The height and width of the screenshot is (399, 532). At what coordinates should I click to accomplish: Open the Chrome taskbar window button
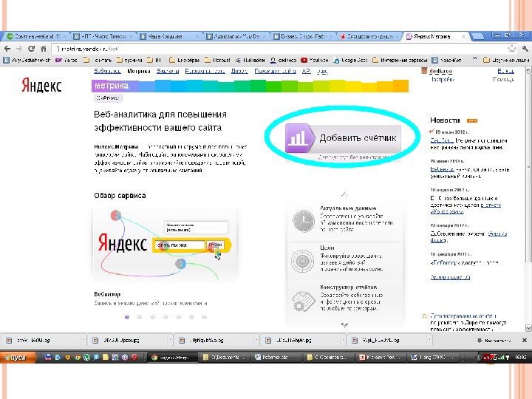coord(172,358)
